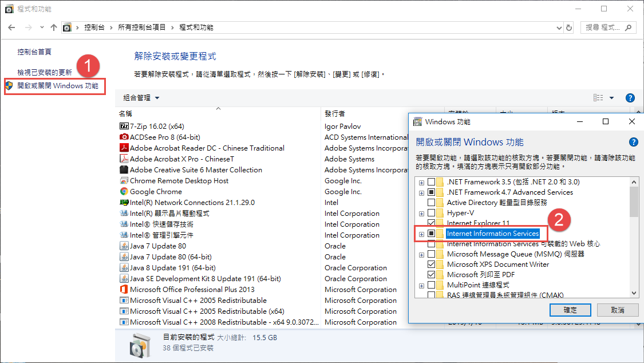Click the blue help icon in Windows 功能 dialog
The image size is (644, 363).
[x=633, y=142]
